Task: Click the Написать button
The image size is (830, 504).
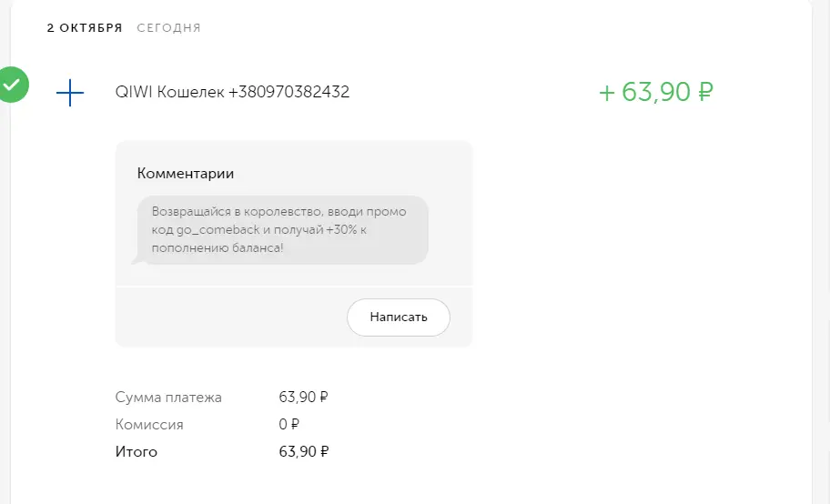Action: (x=398, y=318)
